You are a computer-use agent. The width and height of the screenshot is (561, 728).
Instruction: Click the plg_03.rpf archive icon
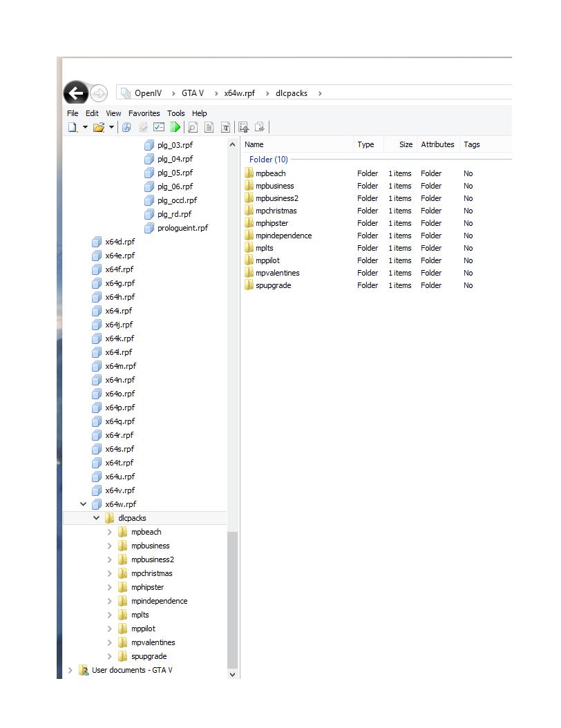(x=149, y=145)
